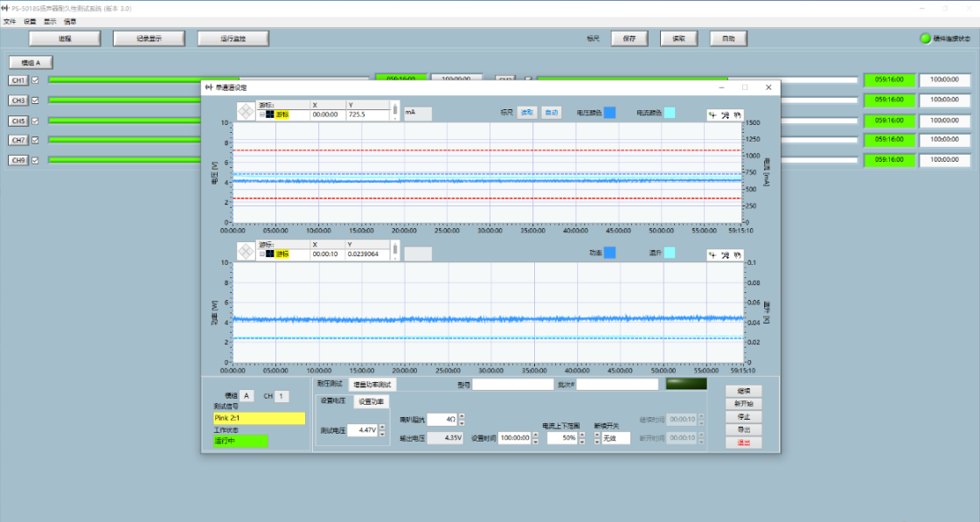Click cursor Y value 0.0239064 cell
Viewport: 980px width, 522px height.
[x=368, y=254]
